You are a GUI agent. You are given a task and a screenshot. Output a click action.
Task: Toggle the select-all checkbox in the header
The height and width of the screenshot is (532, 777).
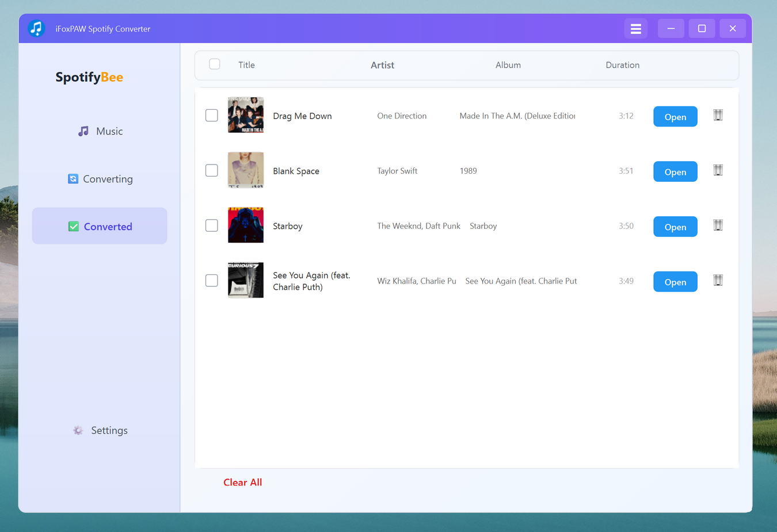click(214, 64)
